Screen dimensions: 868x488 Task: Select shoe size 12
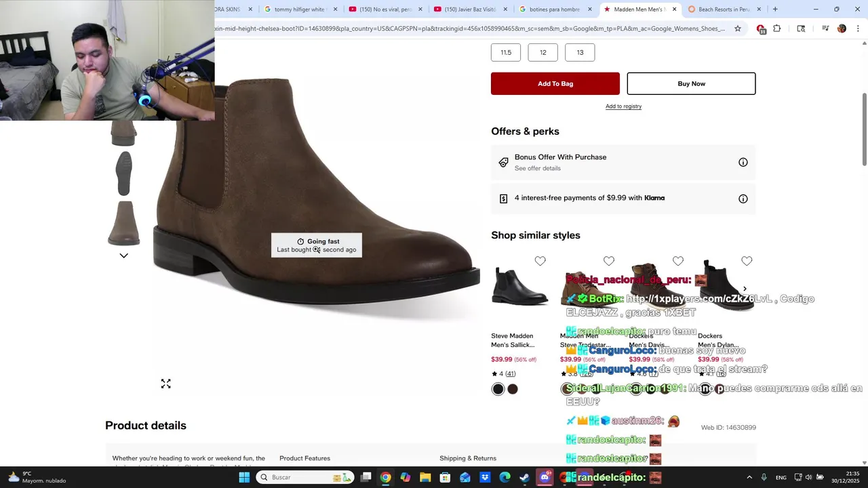(x=542, y=52)
